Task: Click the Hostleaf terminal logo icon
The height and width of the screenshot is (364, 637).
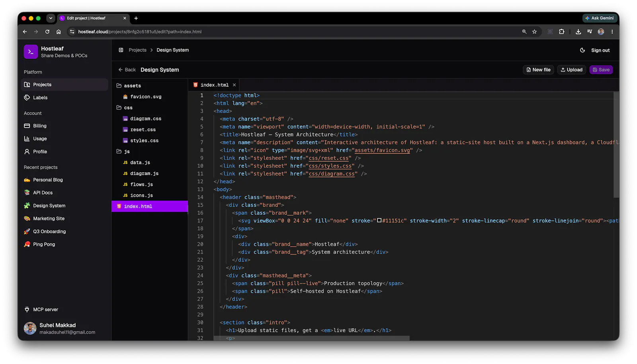Action: click(x=31, y=52)
